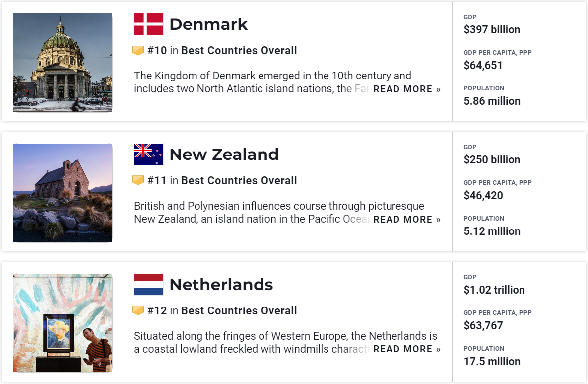Viewport: 588px width, 384px height.
Task: Open the Netherlands Van Gogh portrait photo
Action: [x=63, y=323]
